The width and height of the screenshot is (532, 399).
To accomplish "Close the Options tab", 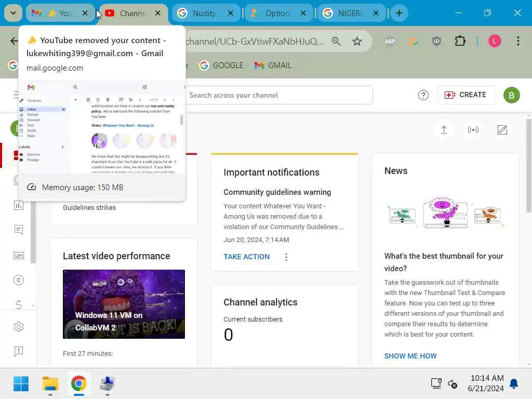I will click(x=303, y=13).
